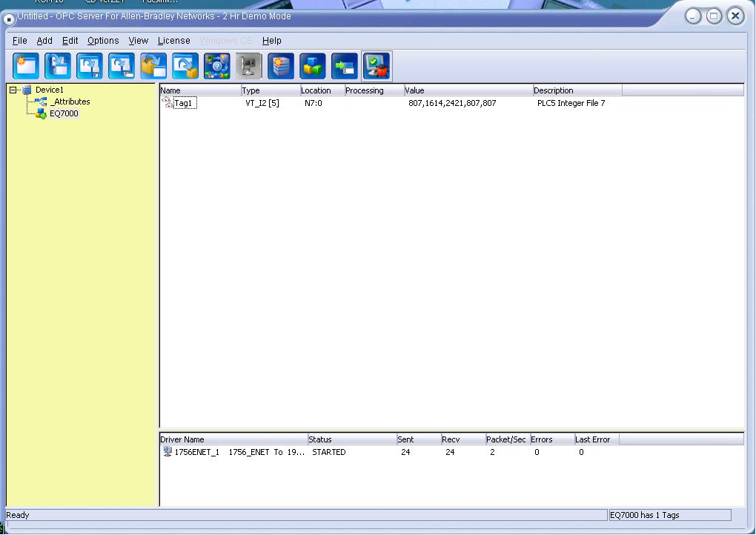Click the computer icon beside 1756ENET_1

coord(168,451)
